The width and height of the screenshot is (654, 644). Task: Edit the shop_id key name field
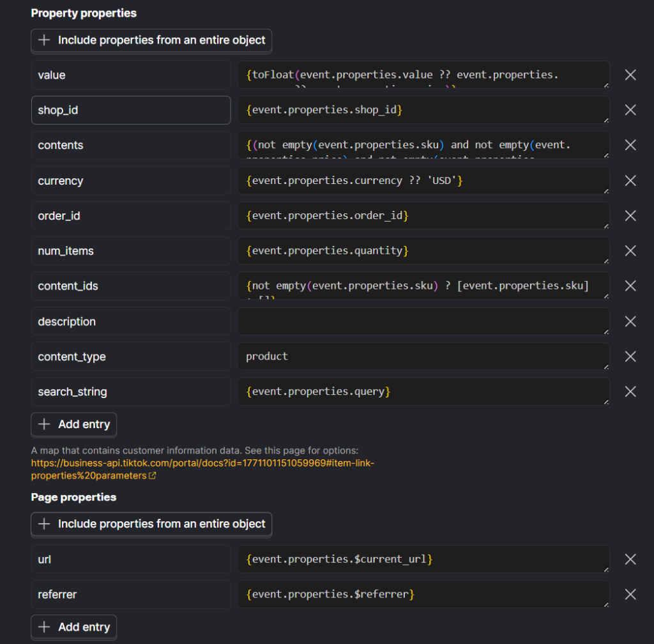[x=130, y=110]
